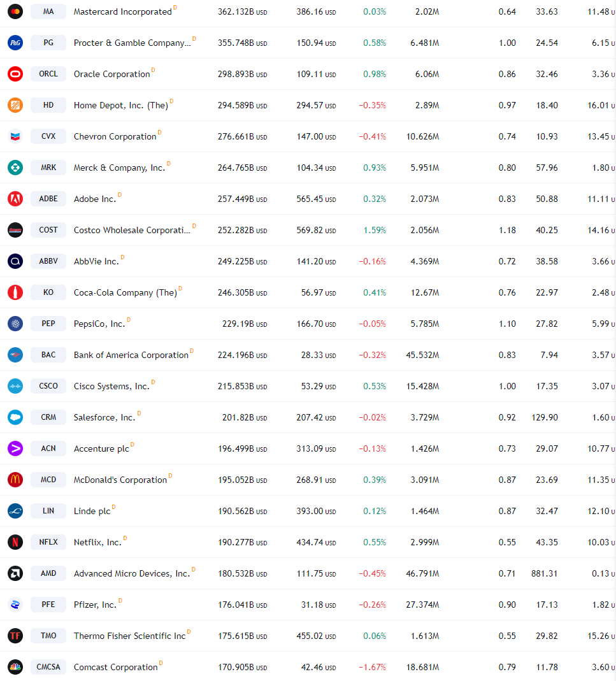
Task: Open the ADBE ticker symbol
Action: pyautogui.click(x=48, y=199)
